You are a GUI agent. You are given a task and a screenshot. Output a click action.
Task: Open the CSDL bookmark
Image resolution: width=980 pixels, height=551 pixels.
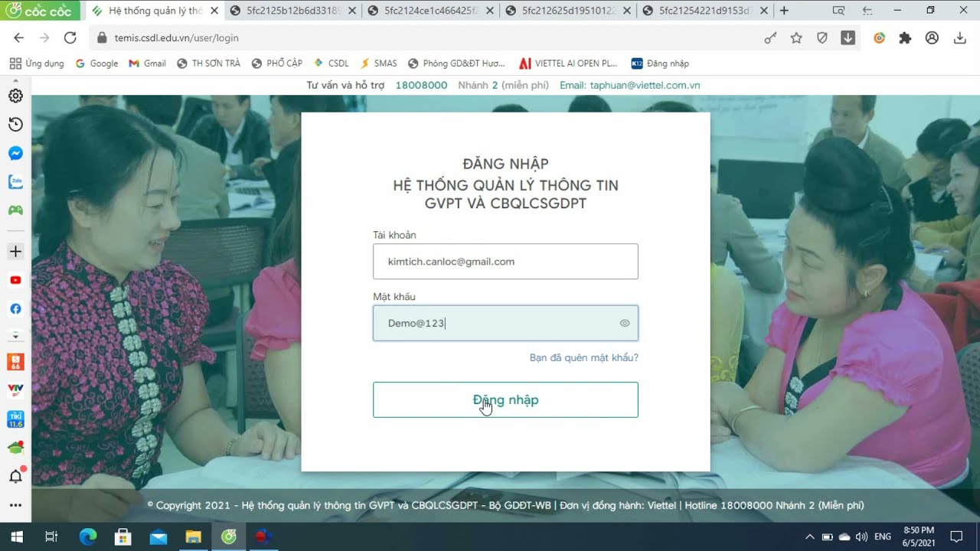(x=332, y=64)
